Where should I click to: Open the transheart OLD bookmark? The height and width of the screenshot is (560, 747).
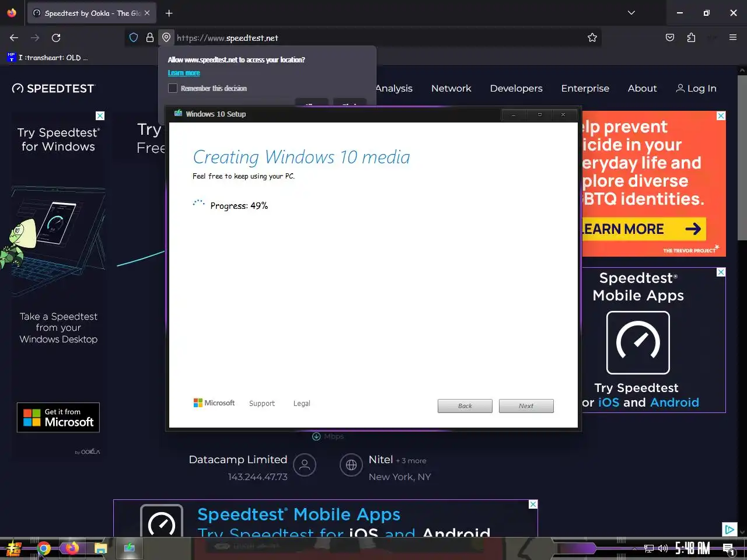tap(47, 58)
